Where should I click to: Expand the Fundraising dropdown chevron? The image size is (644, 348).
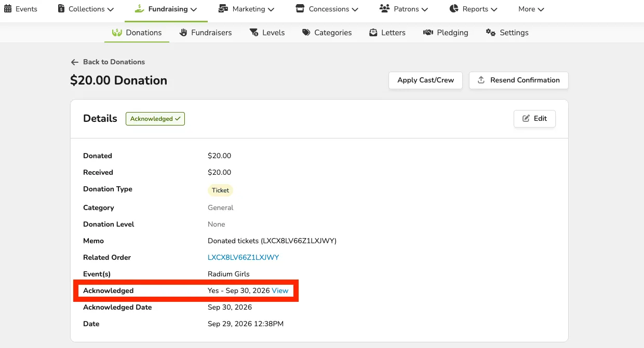point(194,9)
